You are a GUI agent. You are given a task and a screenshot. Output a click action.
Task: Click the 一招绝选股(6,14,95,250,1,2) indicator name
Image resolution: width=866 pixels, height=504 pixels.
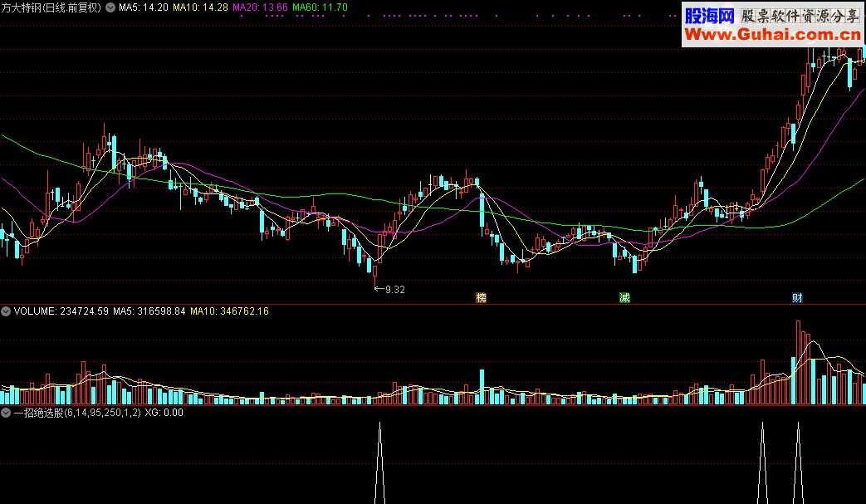(x=77, y=413)
